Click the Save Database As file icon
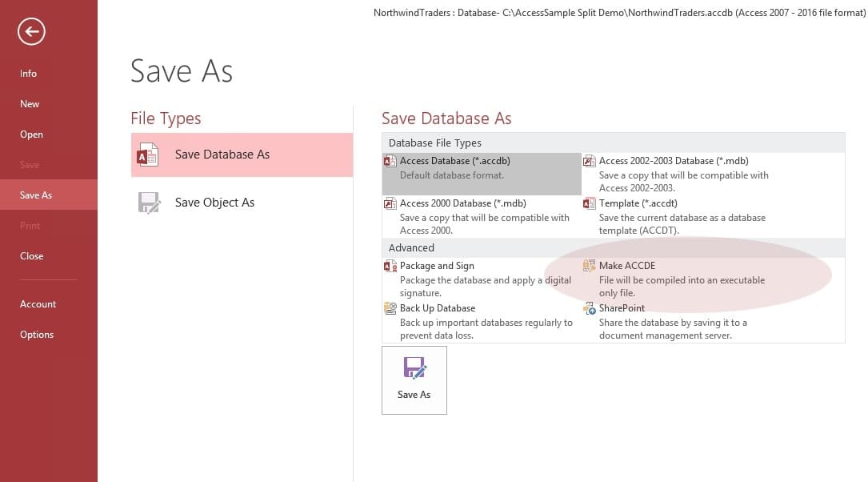Screen dimensions: 868x482 [148, 155]
